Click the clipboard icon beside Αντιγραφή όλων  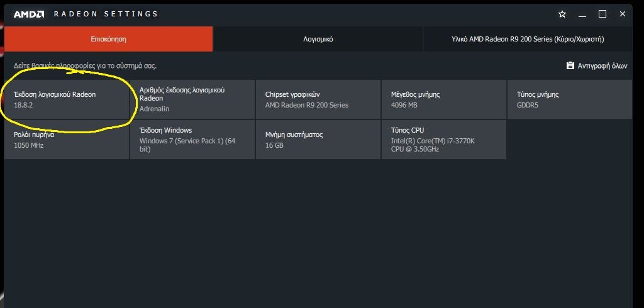(x=570, y=66)
